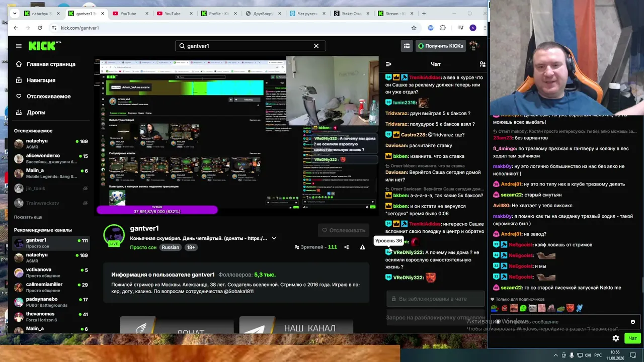Click the Получить KICKs button
Viewport: 644px width, 362px height.
click(x=441, y=46)
